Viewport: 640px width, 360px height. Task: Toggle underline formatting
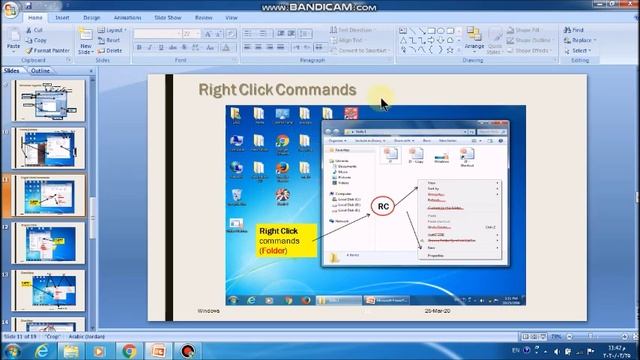(161, 48)
